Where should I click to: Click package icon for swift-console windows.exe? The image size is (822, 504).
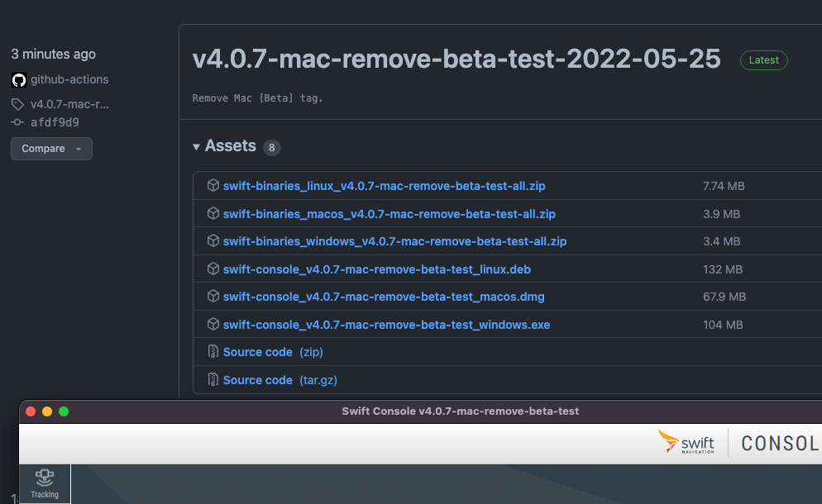point(213,325)
